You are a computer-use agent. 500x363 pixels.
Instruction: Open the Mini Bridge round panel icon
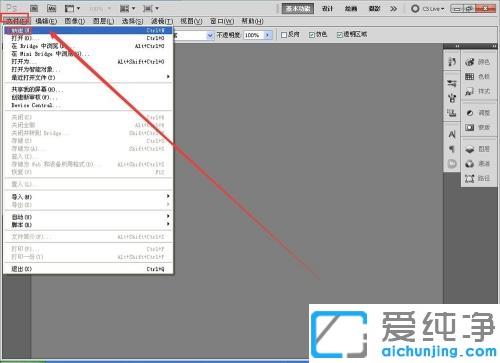[x=452, y=164]
